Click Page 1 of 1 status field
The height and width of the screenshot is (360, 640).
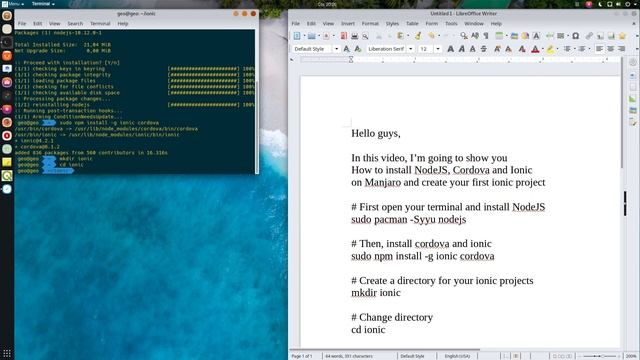coord(302,356)
